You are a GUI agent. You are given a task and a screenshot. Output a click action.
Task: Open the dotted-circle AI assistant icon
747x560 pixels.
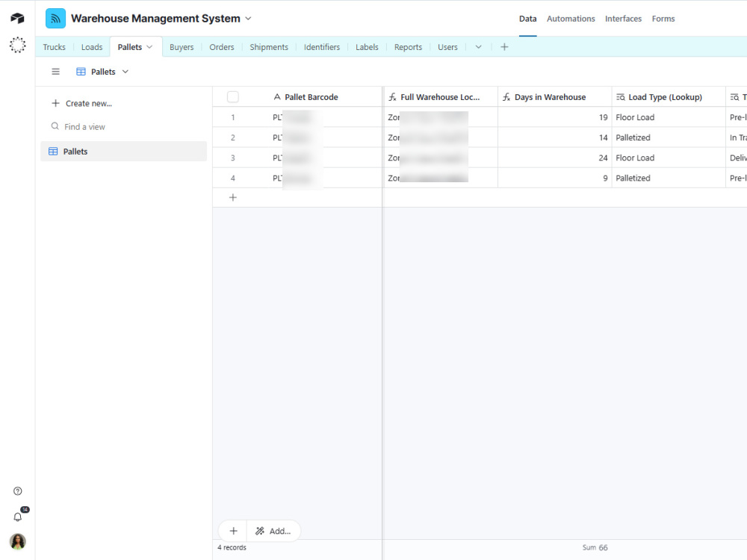(x=17, y=45)
